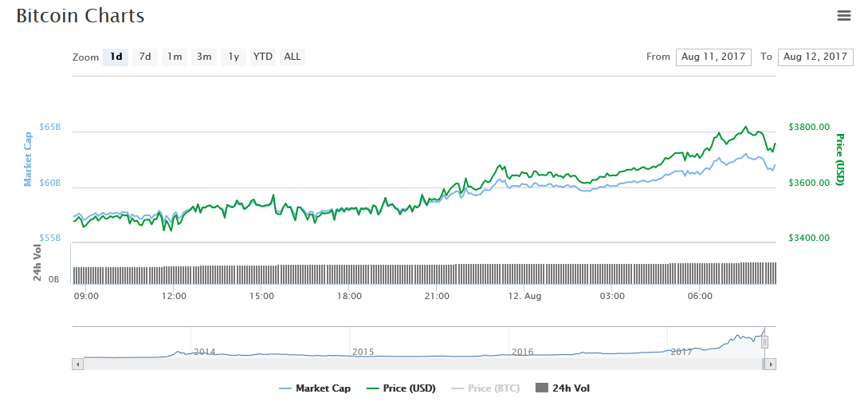
Task: Click the 12. Aug time axis label
Action: click(x=524, y=296)
